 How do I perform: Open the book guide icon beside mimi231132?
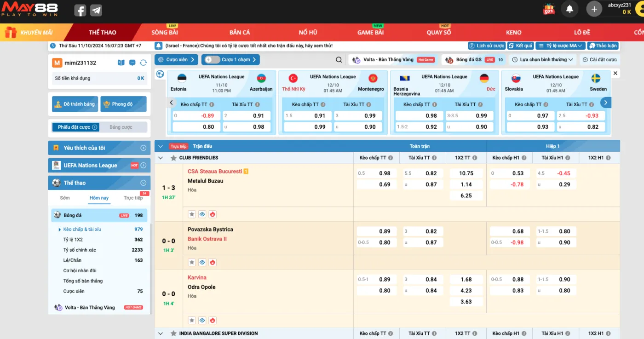(x=121, y=63)
